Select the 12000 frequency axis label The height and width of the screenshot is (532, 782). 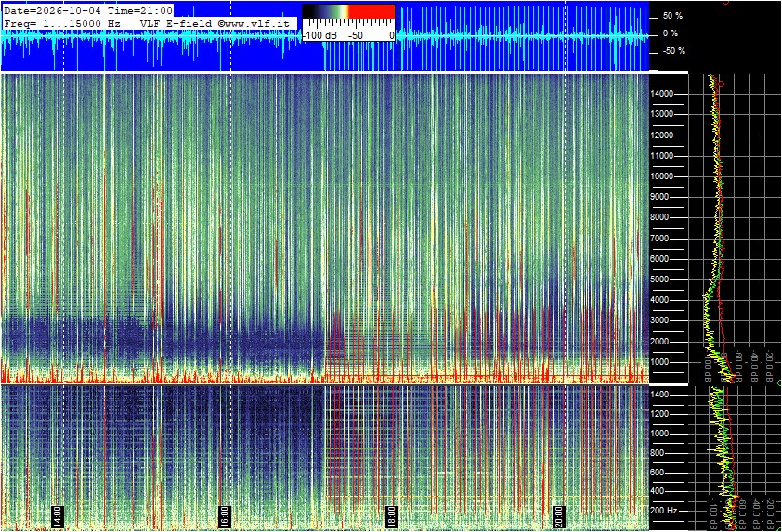(x=662, y=136)
